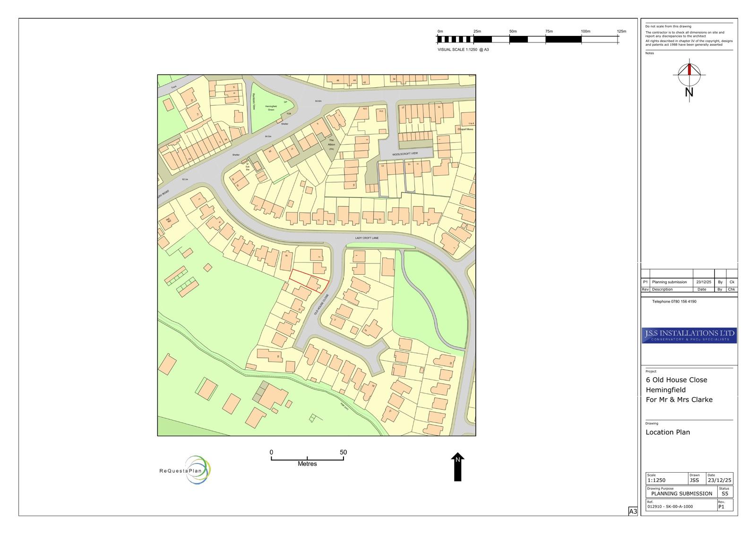
Task: Click the 0 to 50 Metres scale bar
Action: 307,458
